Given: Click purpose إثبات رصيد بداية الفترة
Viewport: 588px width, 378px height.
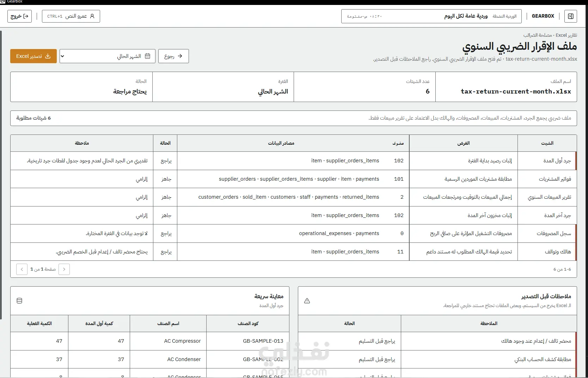Looking at the screenshot, I should coord(490,161).
